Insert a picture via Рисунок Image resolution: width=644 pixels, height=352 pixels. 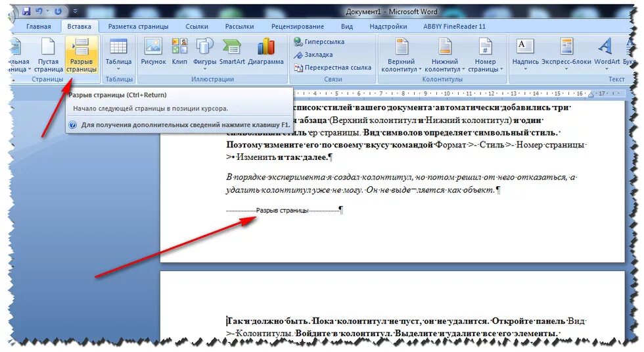153,52
